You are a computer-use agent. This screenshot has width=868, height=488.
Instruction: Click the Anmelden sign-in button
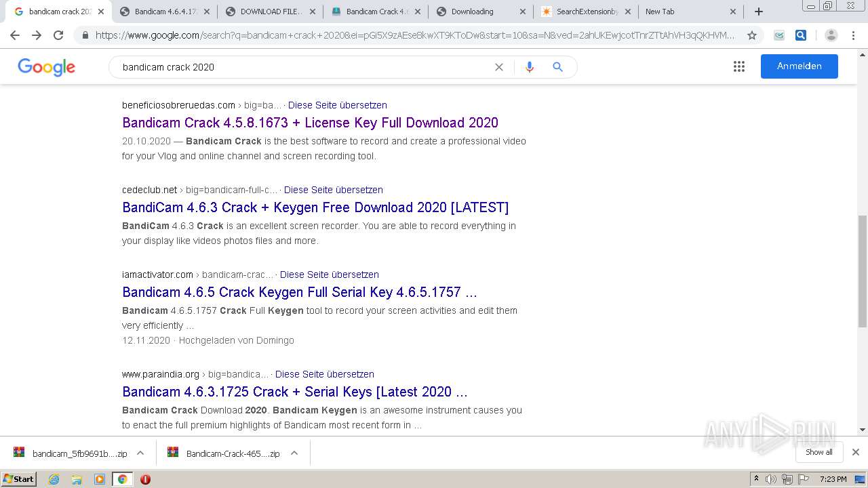pos(799,66)
